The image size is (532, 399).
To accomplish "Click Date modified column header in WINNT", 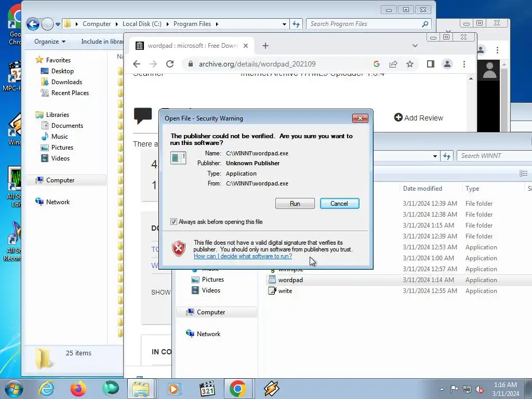I will 422,188.
